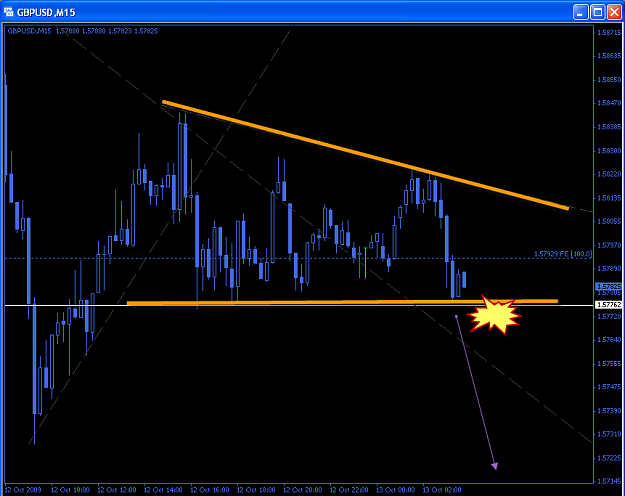Click the dotted 1.57929 horizontal level line
The height and width of the screenshot is (496, 625).
coord(299,258)
